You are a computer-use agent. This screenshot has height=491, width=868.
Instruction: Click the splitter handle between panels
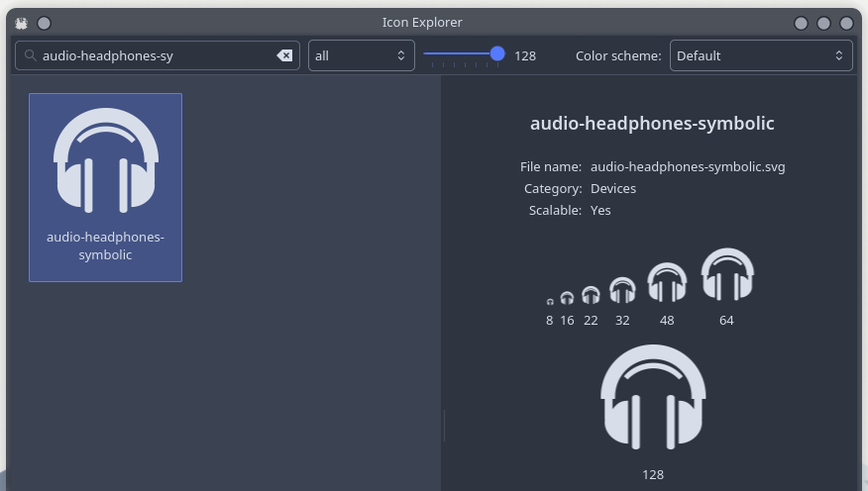(x=443, y=426)
